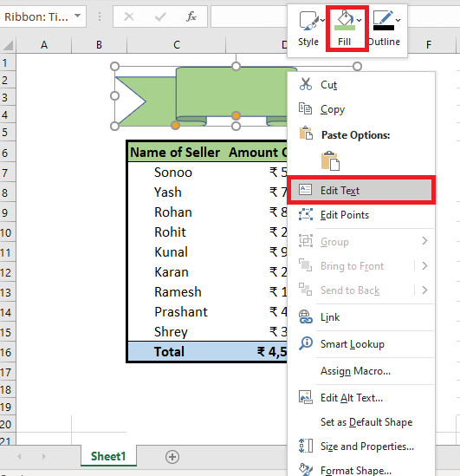Viewport: 460px width, 476px height.
Task: Choose Smart Lookup menu entry
Action: (361, 344)
